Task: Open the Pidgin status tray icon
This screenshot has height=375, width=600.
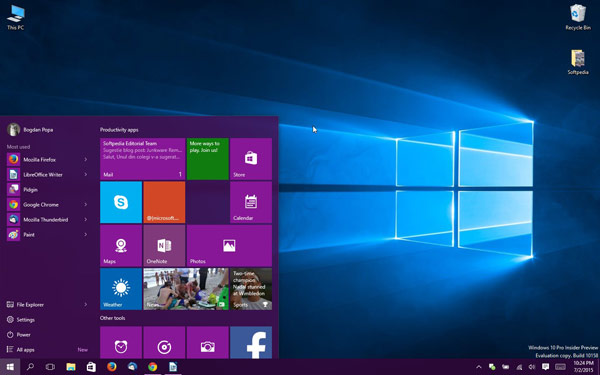Action: (492, 367)
